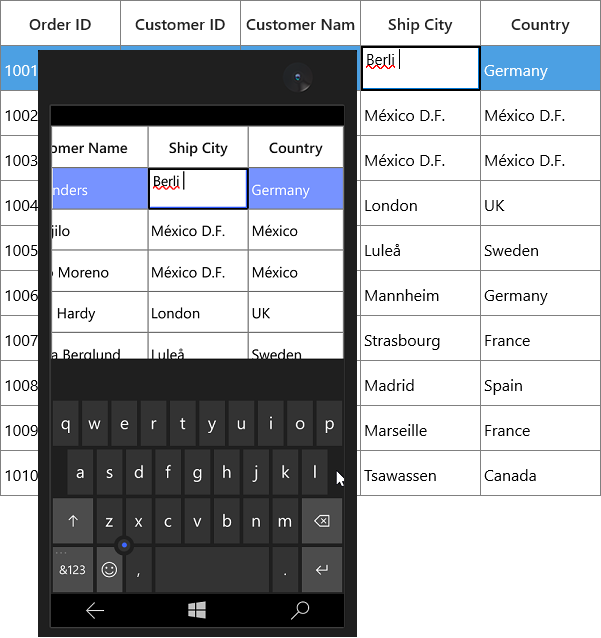The height and width of the screenshot is (638, 601).
Task: Select Madrid cell in background grid
Action: 420,383
